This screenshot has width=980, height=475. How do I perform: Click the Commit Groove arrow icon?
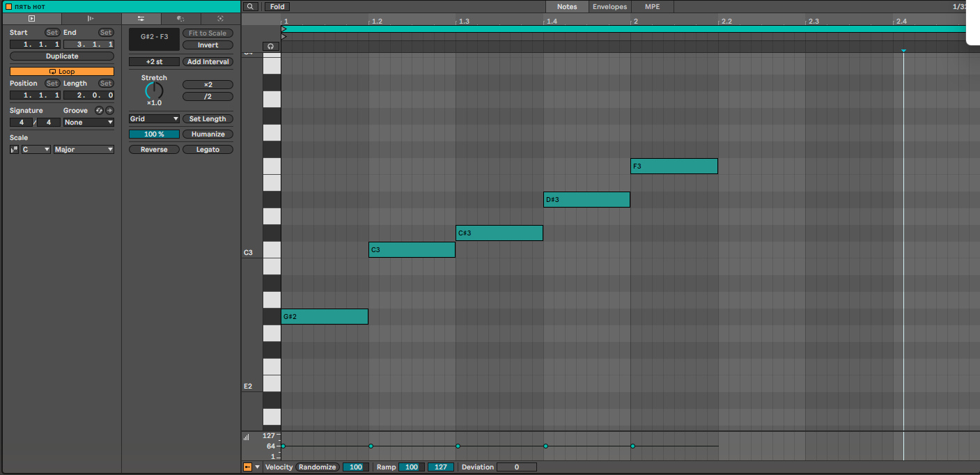click(x=109, y=111)
